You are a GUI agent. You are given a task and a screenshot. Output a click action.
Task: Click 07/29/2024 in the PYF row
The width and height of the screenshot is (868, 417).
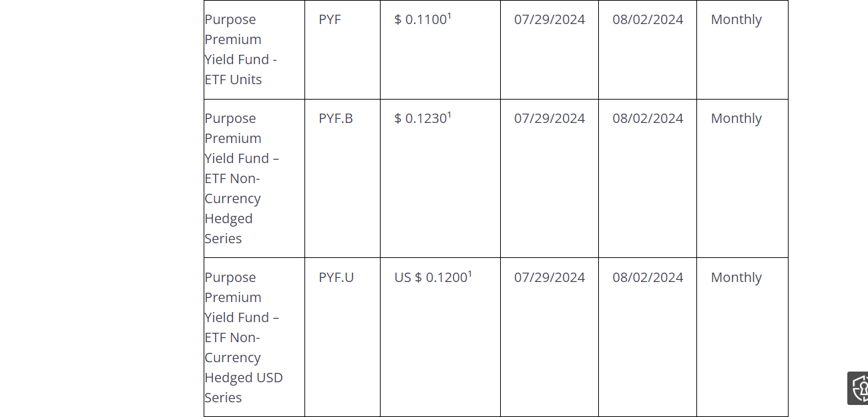tap(550, 19)
